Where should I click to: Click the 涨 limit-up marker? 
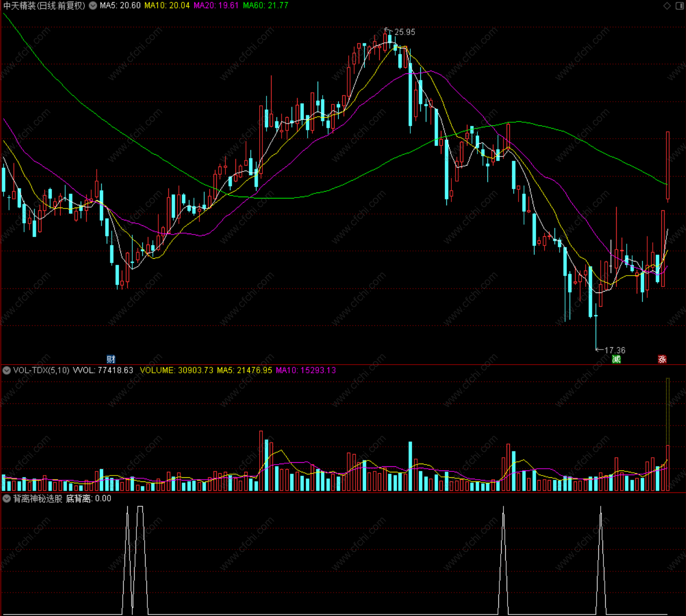[x=662, y=359]
